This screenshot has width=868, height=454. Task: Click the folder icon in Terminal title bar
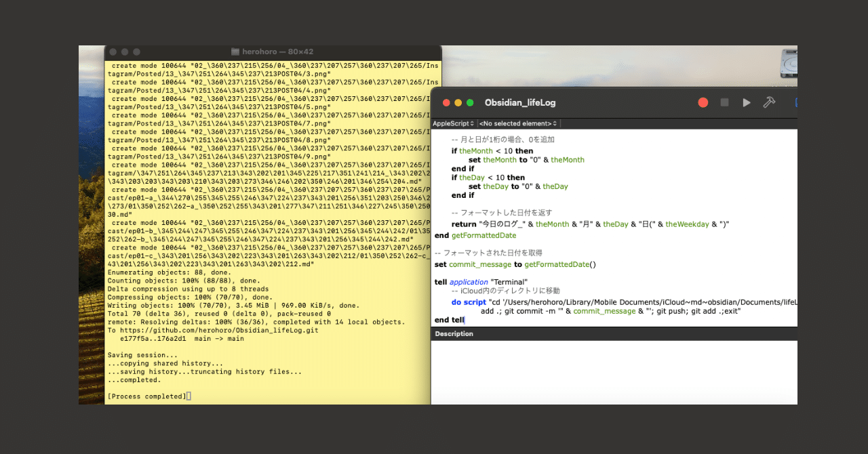[235, 51]
